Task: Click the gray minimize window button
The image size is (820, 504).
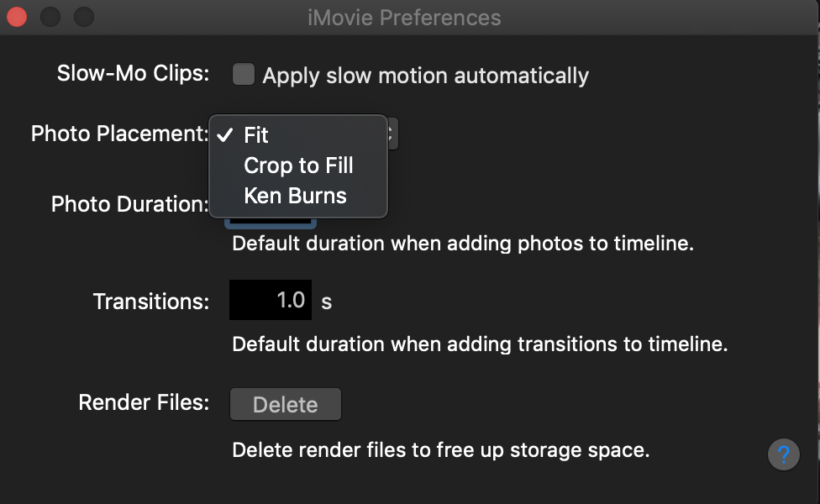Action: point(50,17)
